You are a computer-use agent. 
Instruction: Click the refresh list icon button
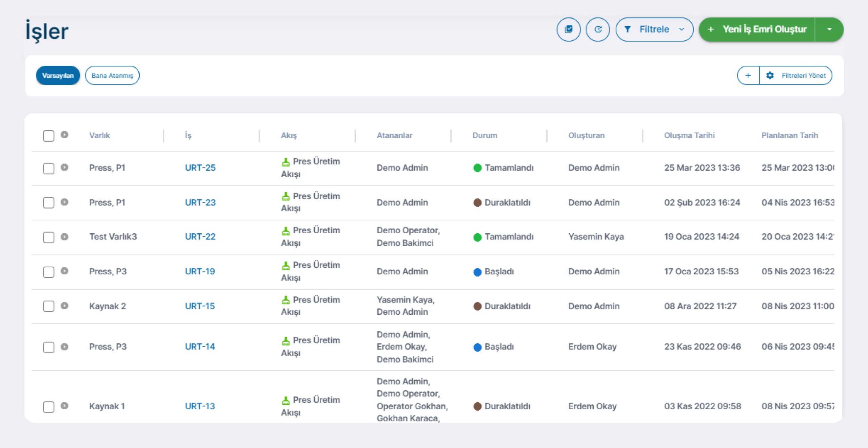[x=598, y=30]
